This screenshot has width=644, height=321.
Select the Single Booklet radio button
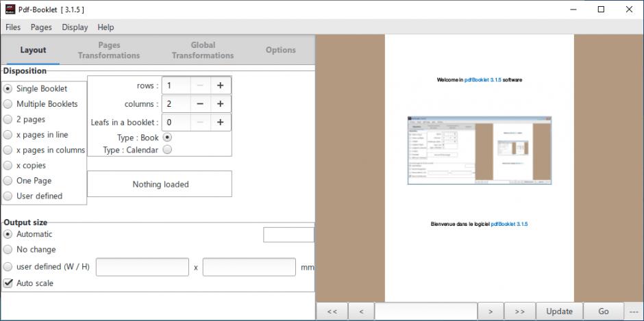pyautogui.click(x=8, y=89)
